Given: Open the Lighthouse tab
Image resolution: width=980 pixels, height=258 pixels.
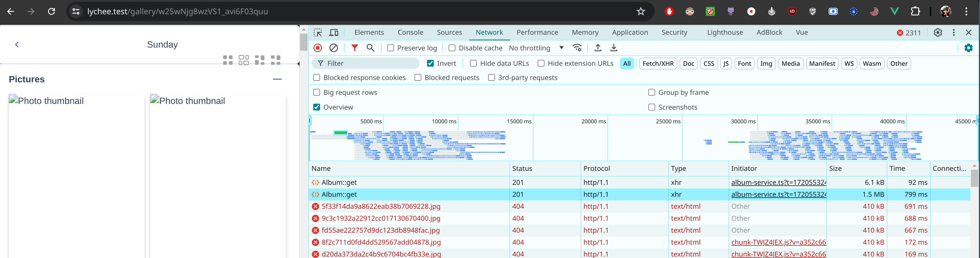Looking at the screenshot, I should point(725,32).
